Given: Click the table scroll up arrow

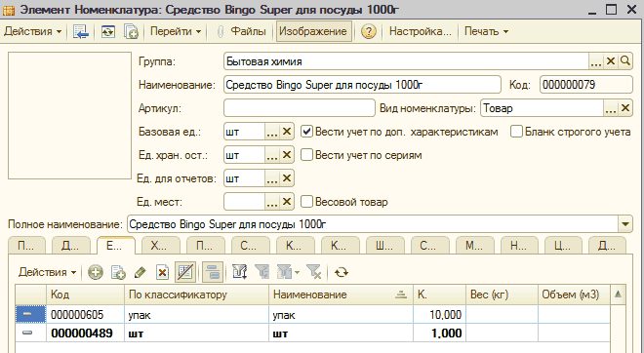Looking at the screenshot, I should pos(618,294).
